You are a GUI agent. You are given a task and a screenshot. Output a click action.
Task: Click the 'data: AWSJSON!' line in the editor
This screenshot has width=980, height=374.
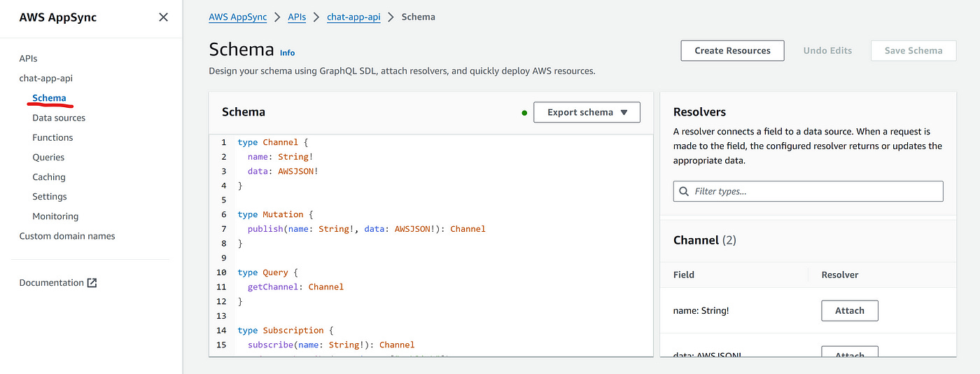[283, 171]
